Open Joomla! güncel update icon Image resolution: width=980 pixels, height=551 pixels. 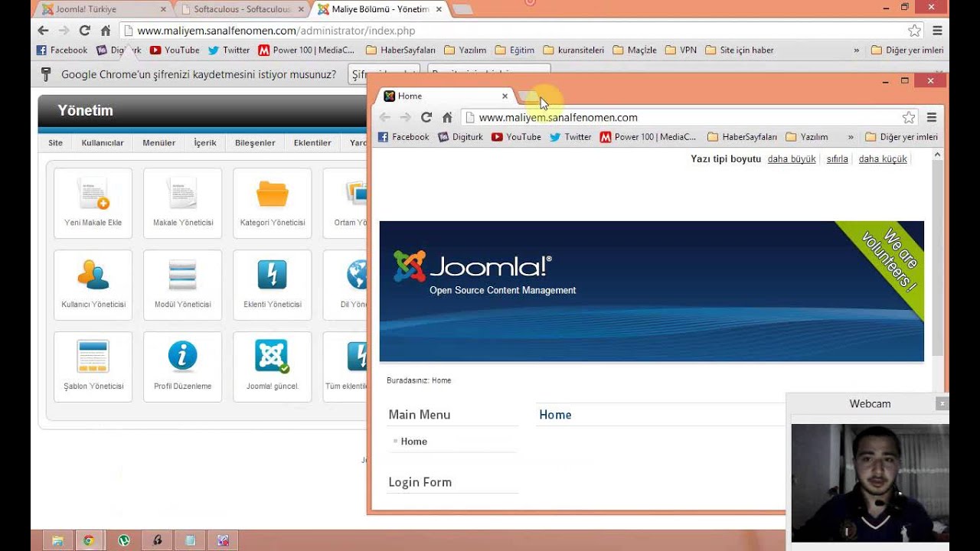pyautogui.click(x=272, y=367)
